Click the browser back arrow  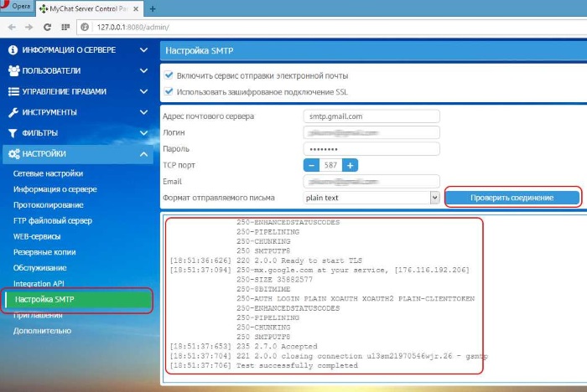pos(12,27)
